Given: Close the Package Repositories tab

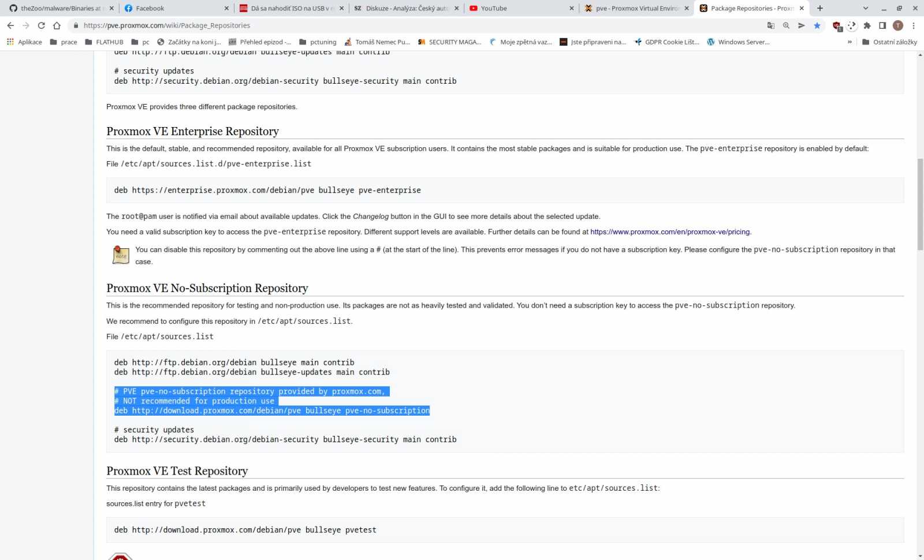Looking at the screenshot, I should point(802,8).
